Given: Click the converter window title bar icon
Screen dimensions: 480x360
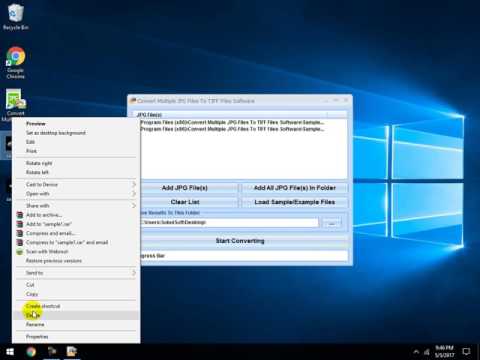Looking at the screenshot, I should (x=133, y=100).
